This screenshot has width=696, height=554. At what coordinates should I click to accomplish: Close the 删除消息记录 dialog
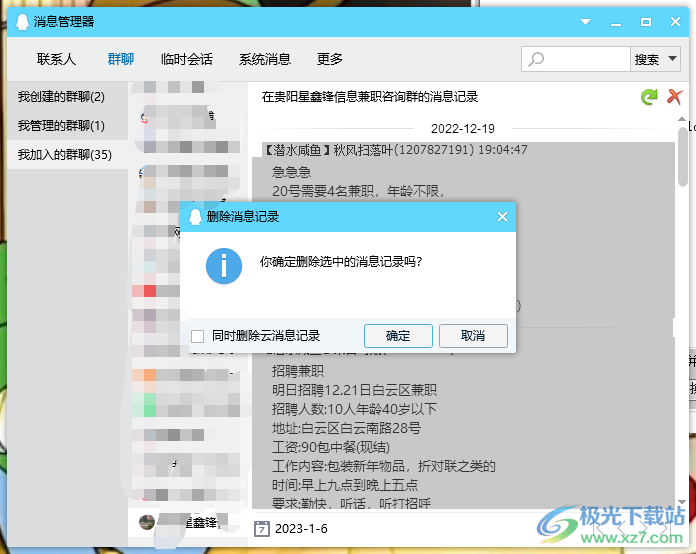(502, 216)
